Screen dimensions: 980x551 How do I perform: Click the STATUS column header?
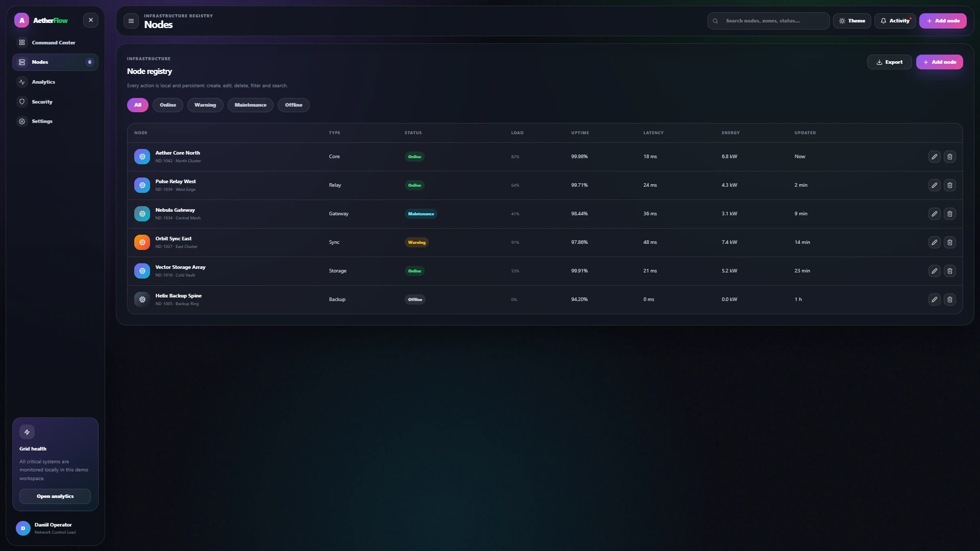[413, 133]
